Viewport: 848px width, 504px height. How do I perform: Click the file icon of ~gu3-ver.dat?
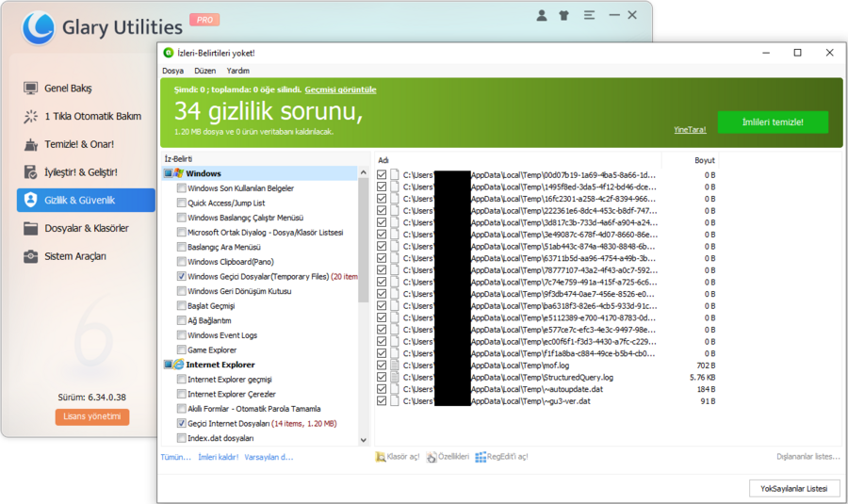point(395,401)
